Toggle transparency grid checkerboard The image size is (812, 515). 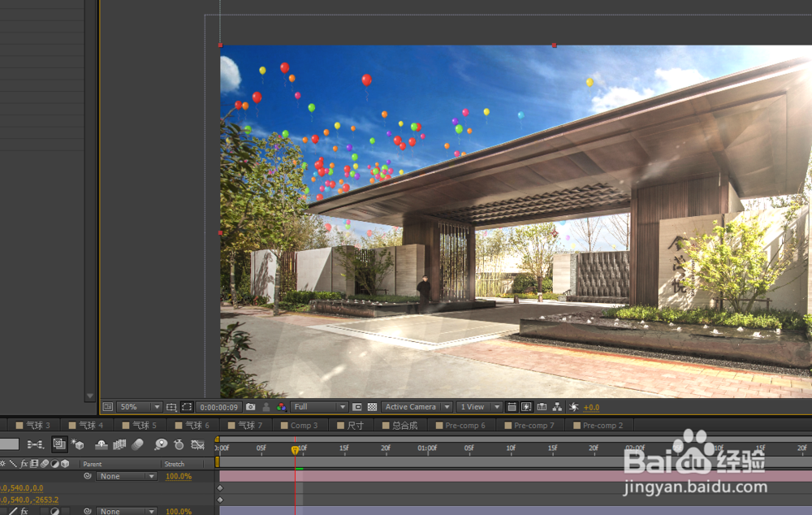[372, 407]
